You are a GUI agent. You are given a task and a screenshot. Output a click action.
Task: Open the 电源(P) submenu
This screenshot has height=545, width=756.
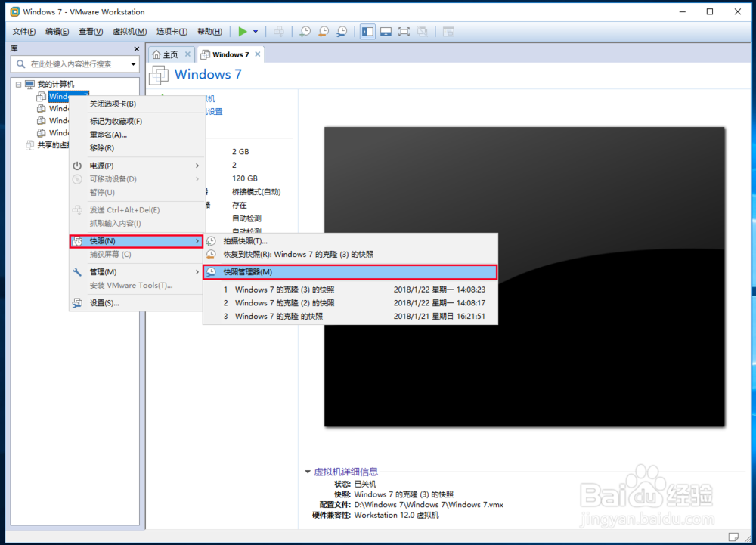pyautogui.click(x=137, y=166)
